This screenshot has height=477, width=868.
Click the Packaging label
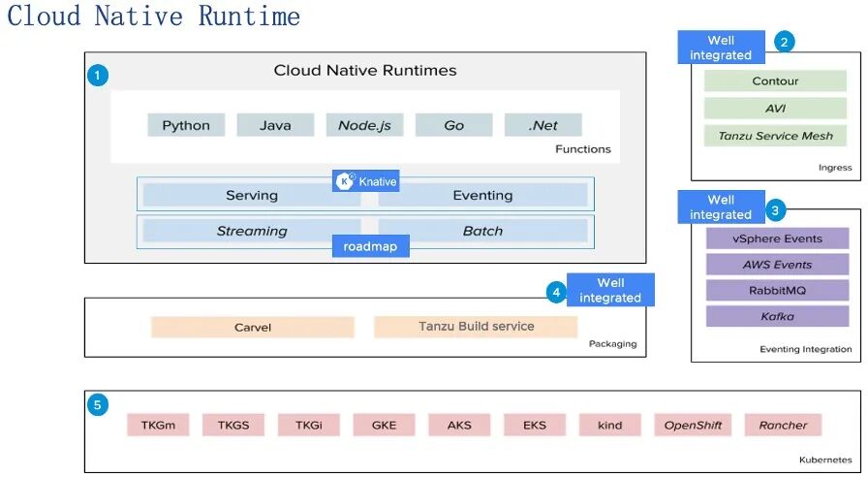(613, 343)
